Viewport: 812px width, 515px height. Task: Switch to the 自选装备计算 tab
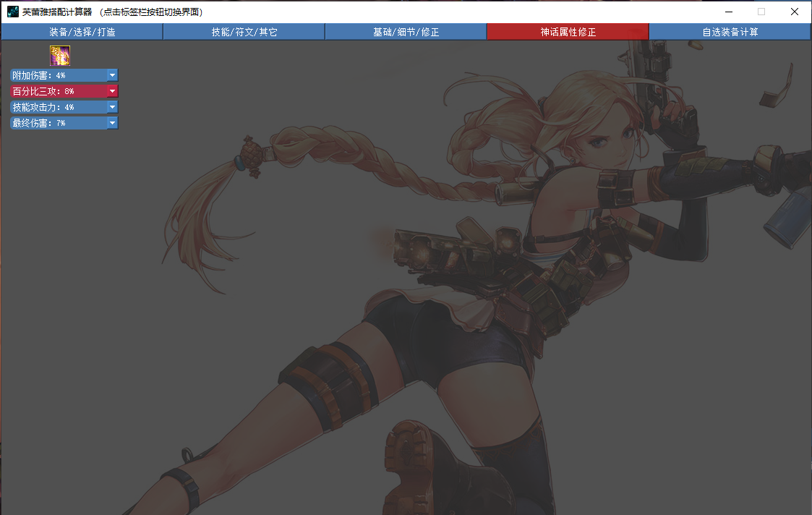click(730, 32)
